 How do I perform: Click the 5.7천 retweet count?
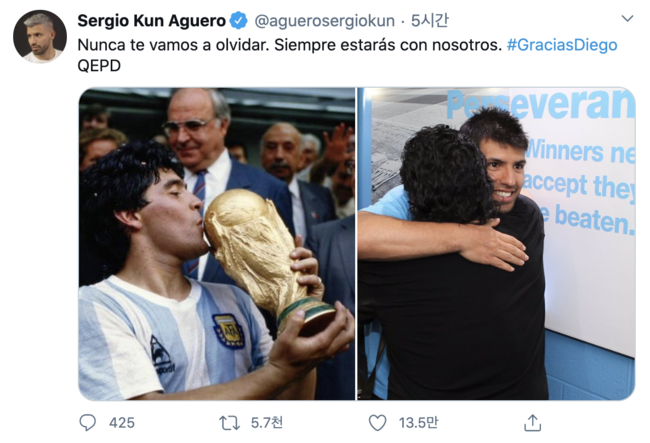[267, 423]
